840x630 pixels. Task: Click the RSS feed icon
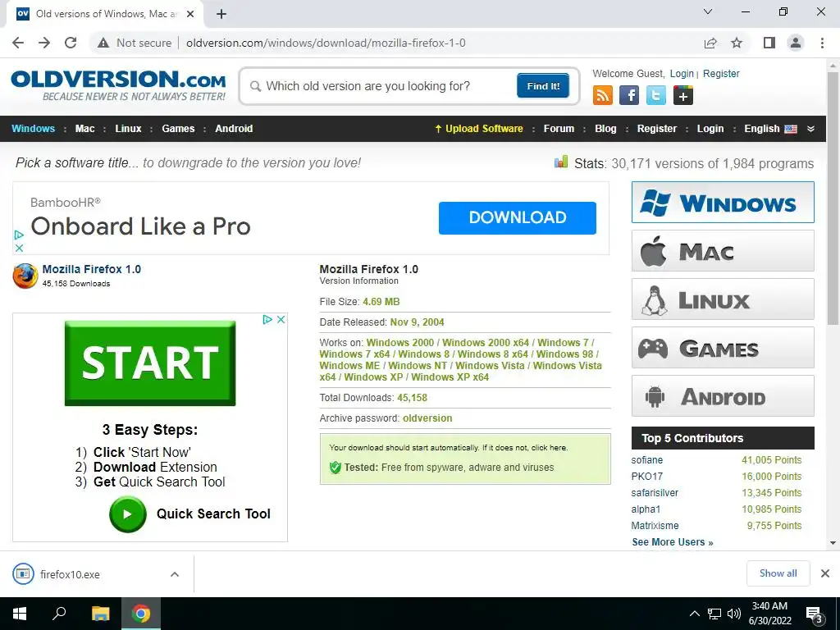point(603,96)
